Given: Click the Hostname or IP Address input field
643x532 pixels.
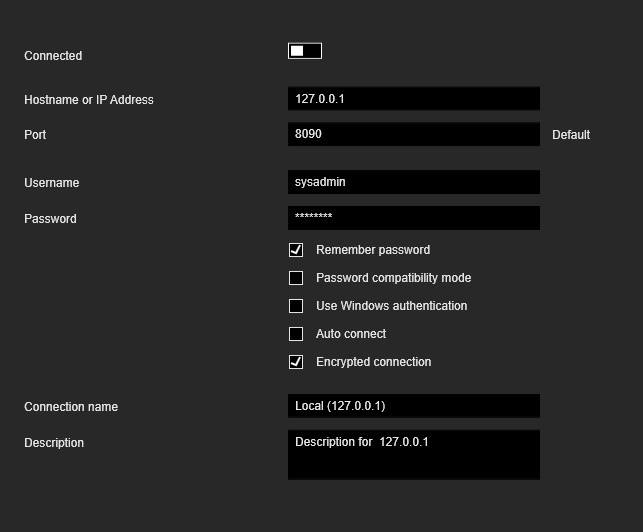Looking at the screenshot, I should coord(413,99).
